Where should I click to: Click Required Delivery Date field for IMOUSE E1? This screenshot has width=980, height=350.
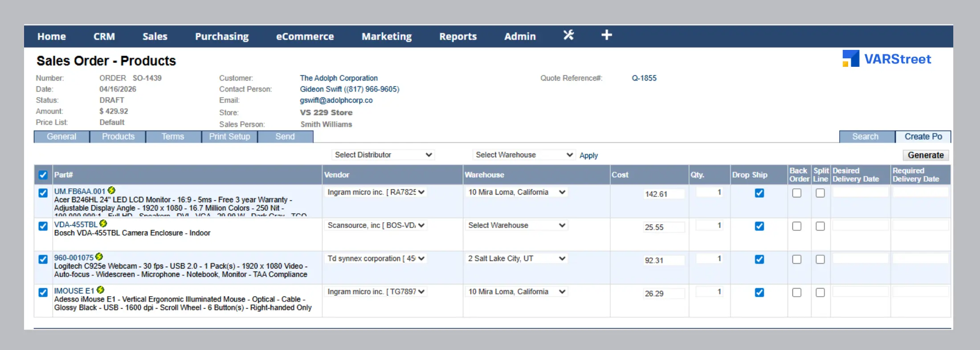click(x=921, y=292)
